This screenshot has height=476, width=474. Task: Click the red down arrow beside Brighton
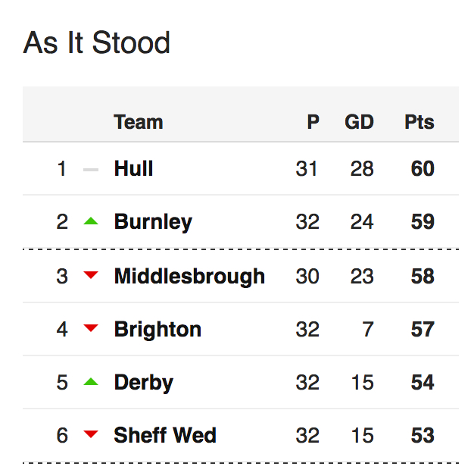click(91, 328)
